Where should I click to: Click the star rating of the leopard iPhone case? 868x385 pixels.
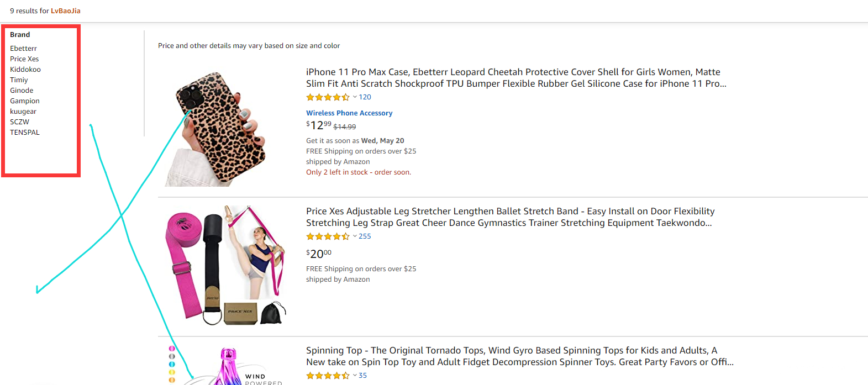pos(328,97)
